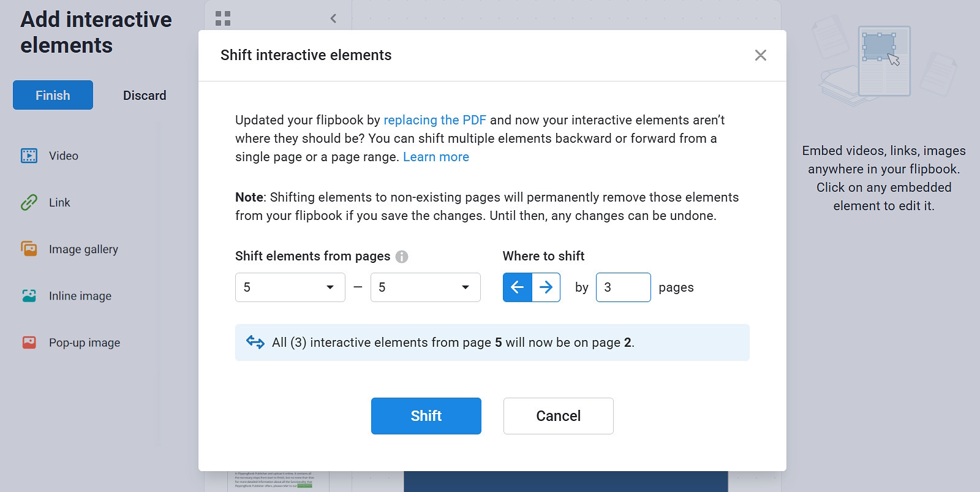Set shift direction to backward arrow
980x492 pixels.
point(517,287)
